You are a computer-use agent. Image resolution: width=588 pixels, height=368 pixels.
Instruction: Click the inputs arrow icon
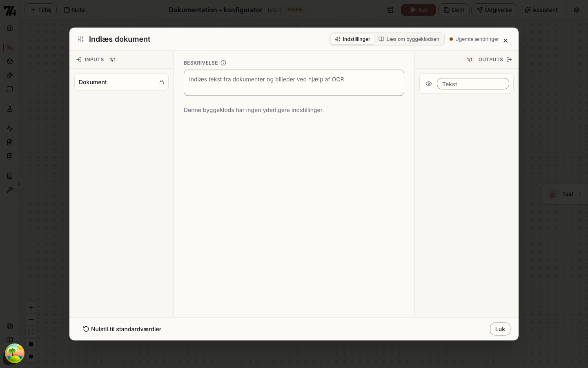point(79,60)
